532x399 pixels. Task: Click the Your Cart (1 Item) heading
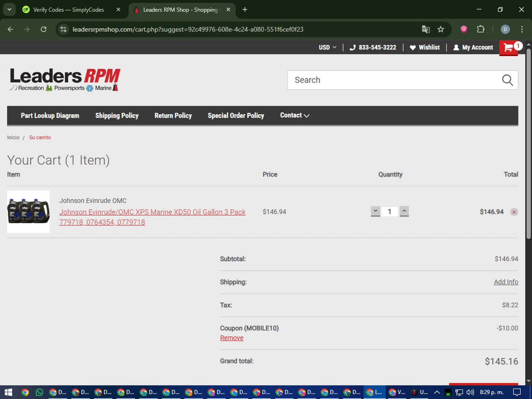coord(59,160)
